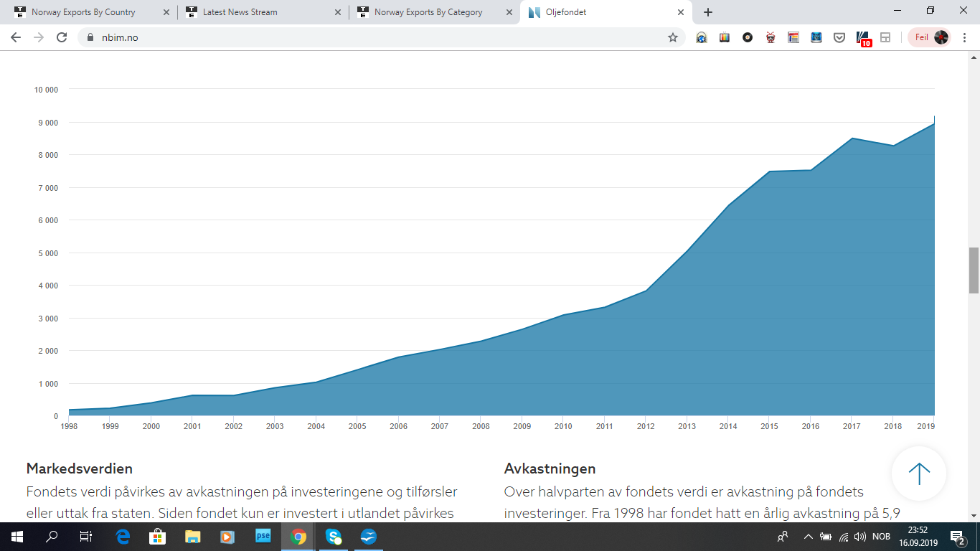Viewport: 980px width, 551px height.
Task: Open the NOB input language selector
Action: [881, 537]
